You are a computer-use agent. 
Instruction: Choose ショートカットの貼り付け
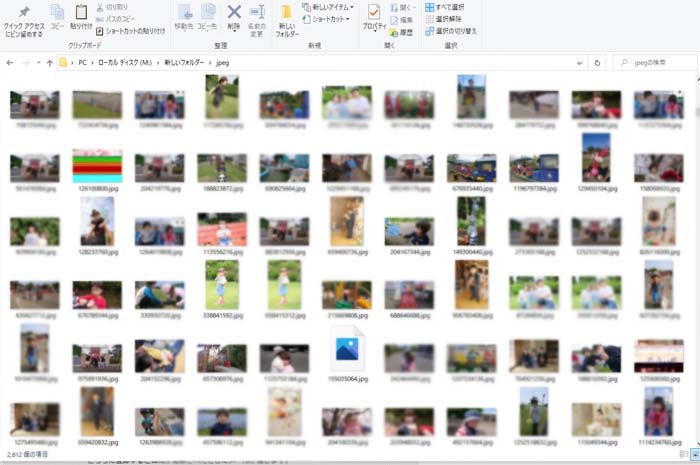pyautogui.click(x=131, y=31)
